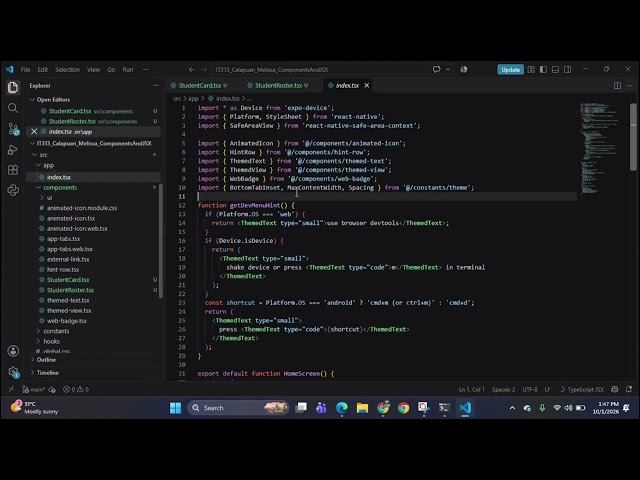Toggle the secondary side bar
This screenshot has height=480, width=640.
pos(567,69)
